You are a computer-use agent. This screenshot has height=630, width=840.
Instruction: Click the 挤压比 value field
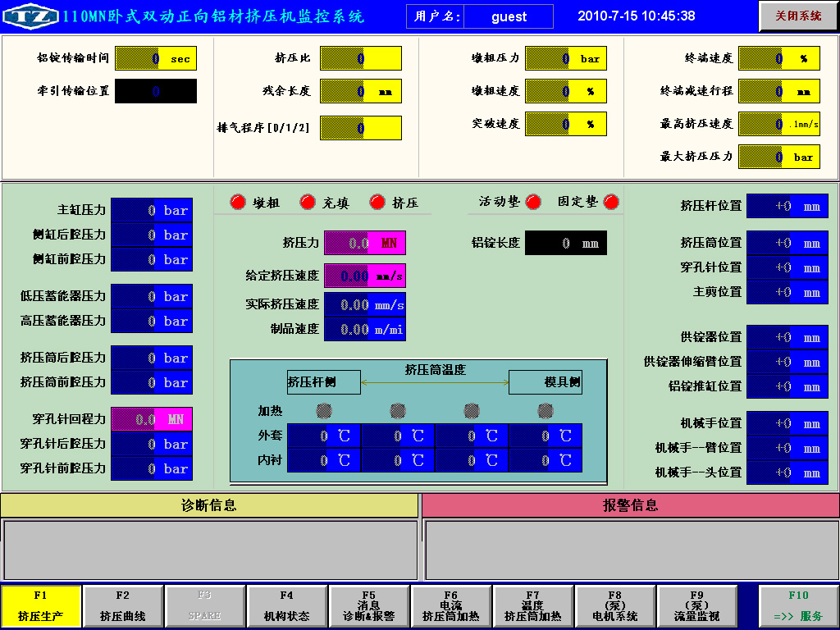click(360, 59)
